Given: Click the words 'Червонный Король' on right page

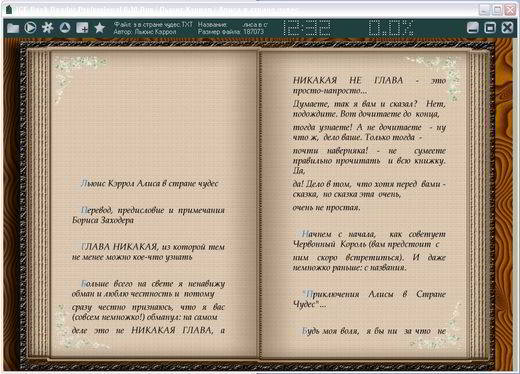Looking at the screenshot, I should click(329, 244).
